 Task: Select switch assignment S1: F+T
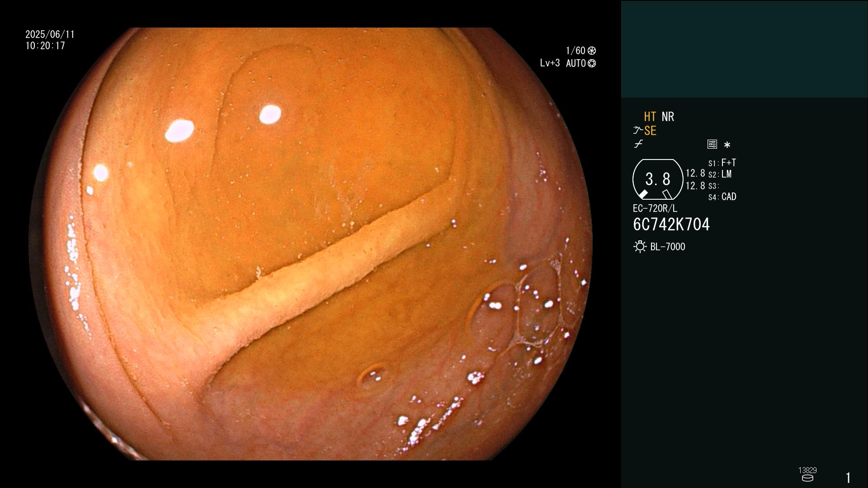point(722,163)
